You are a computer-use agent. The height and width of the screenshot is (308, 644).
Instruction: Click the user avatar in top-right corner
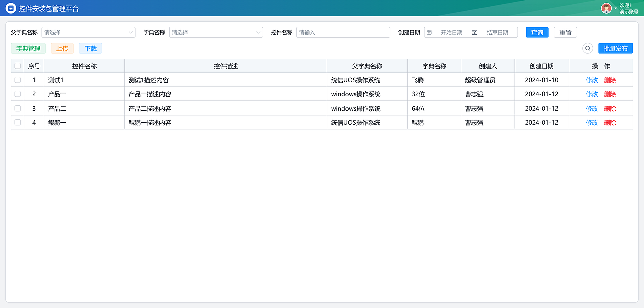(x=607, y=8)
